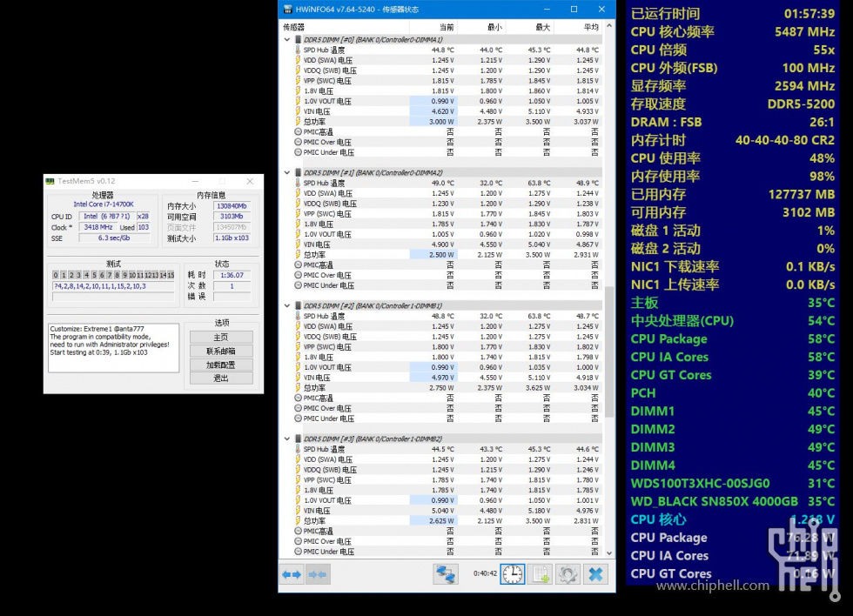Click the Intel Core i7-14700K processor label
853x616 pixels.
click(x=104, y=204)
